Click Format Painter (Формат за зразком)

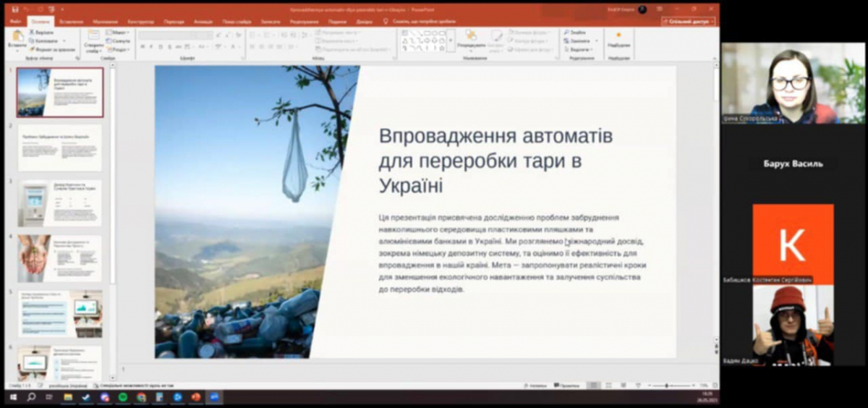(x=53, y=49)
